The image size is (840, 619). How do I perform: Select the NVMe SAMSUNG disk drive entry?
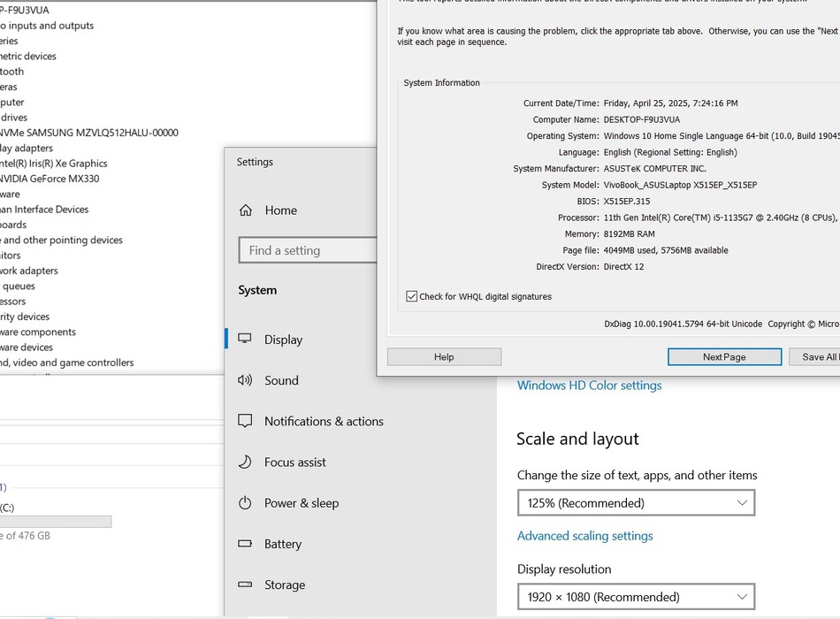tap(89, 133)
